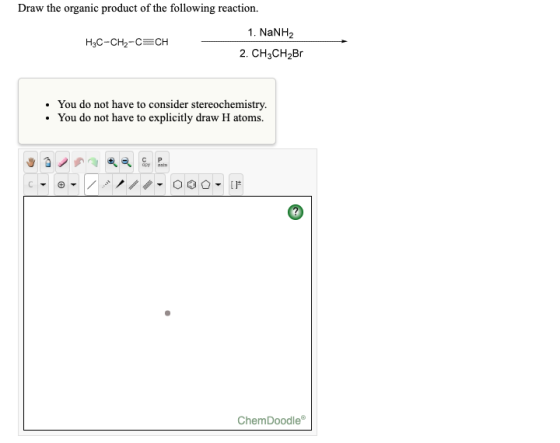Viewport: 560px width, 443px height.
Task: Open the element selection dropdown arrow
Action: [x=43, y=185]
